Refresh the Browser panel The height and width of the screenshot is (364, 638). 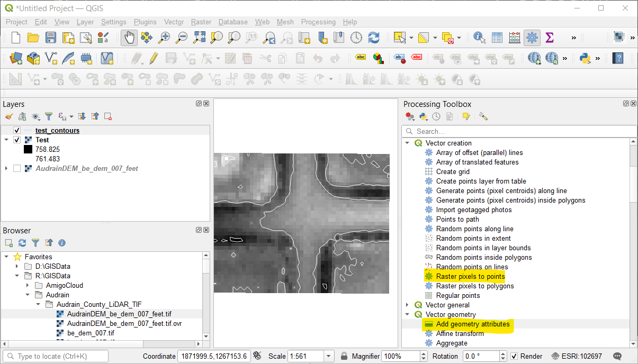pos(21,243)
